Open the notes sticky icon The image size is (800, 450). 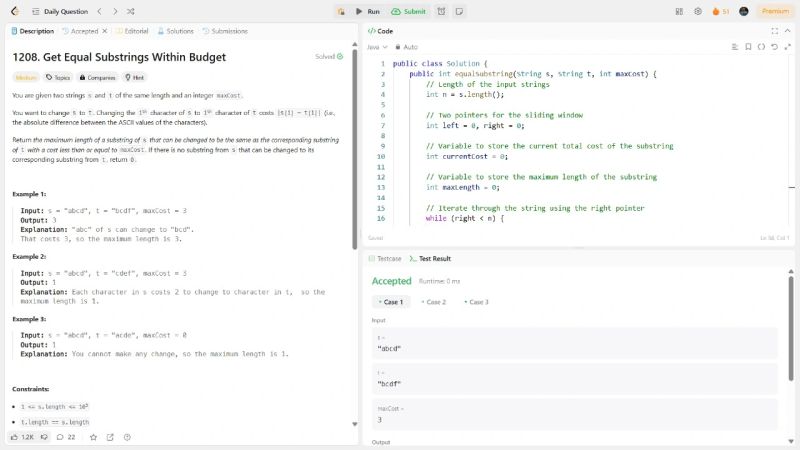pyautogui.click(x=458, y=11)
